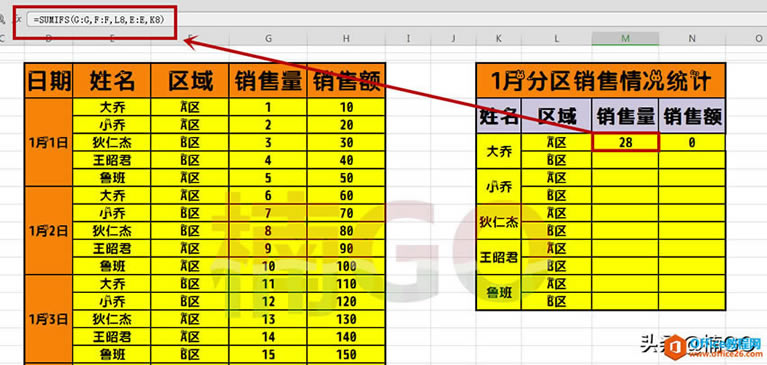Select empty 销售额 cell for 小乔 A区
The height and width of the screenshot is (365, 767).
tap(692, 178)
